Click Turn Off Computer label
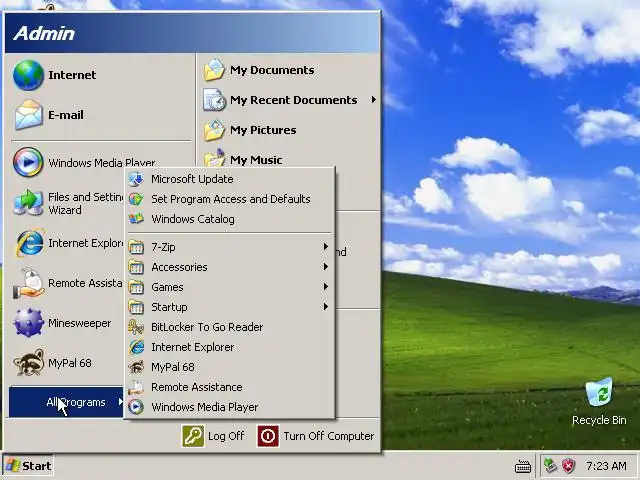The width and height of the screenshot is (640, 480). (x=329, y=436)
